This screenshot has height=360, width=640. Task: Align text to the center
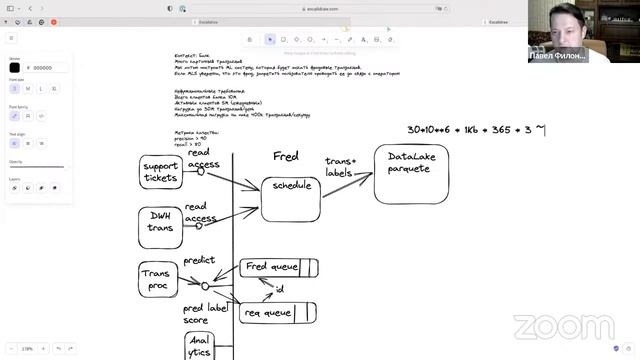click(x=28, y=143)
